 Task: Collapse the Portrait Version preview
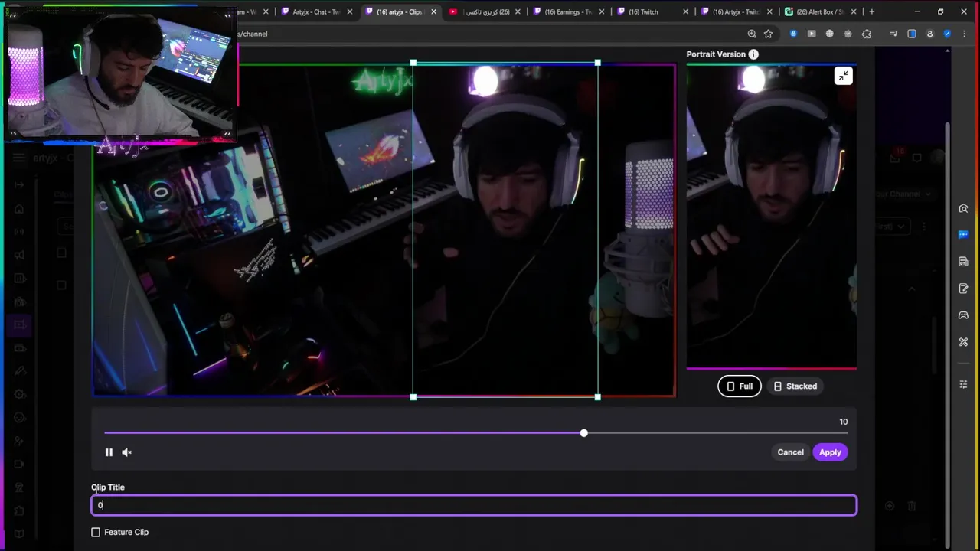[x=843, y=76]
